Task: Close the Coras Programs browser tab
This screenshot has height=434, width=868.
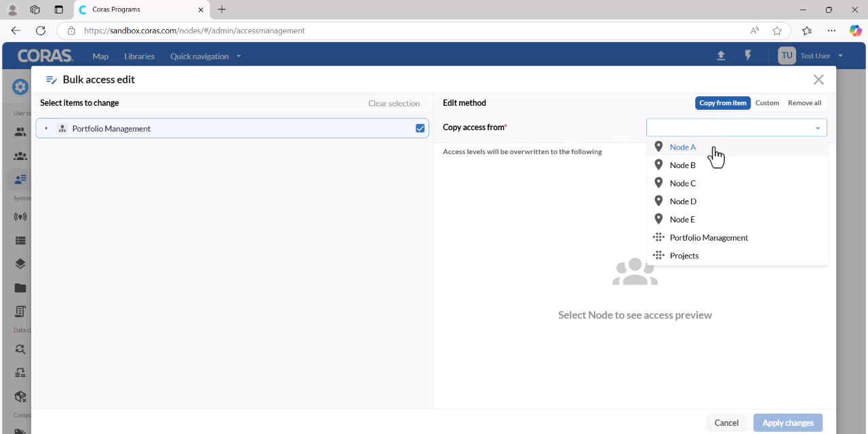Action: [201, 9]
